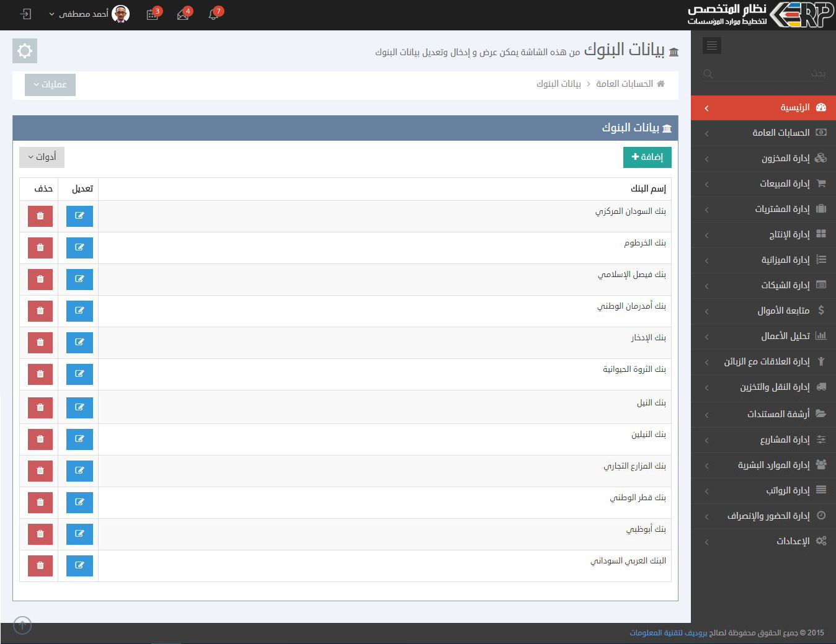Open the عمليات dropdown

(x=50, y=84)
